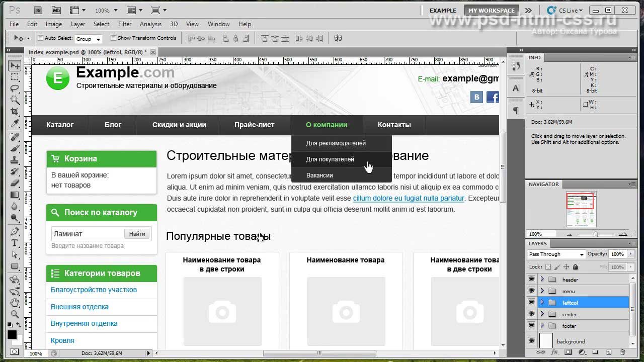The width and height of the screenshot is (644, 362).
Task: Add a layer style with the fx icon
Action: tap(555, 352)
